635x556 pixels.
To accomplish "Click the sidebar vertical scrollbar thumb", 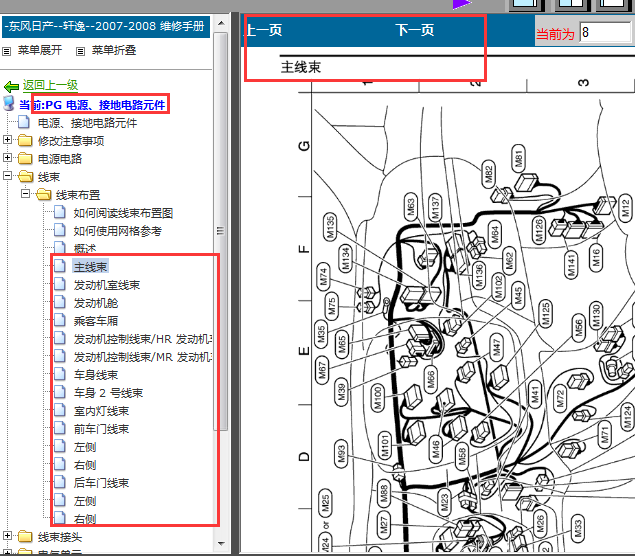I will (221, 231).
